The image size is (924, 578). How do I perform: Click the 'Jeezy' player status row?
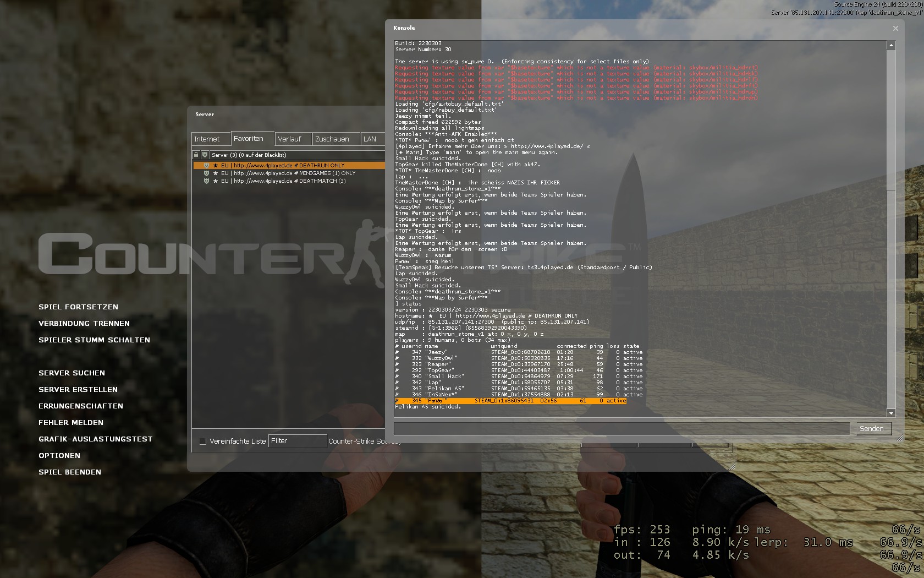519,352
